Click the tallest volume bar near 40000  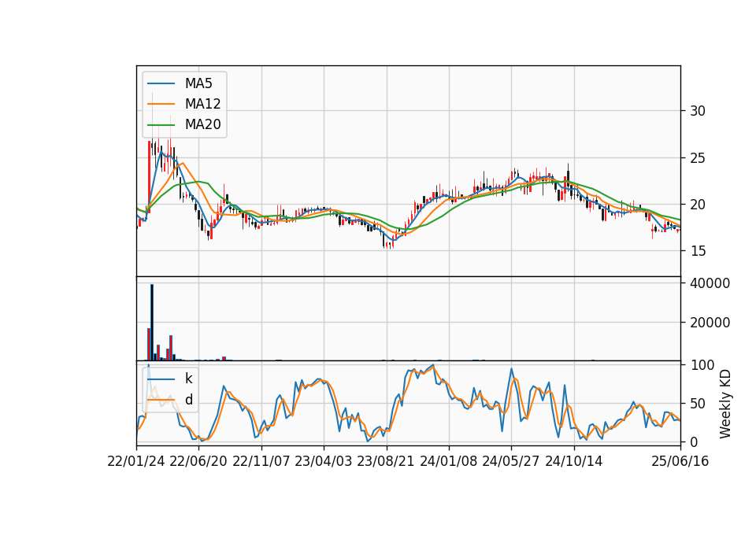(152, 323)
